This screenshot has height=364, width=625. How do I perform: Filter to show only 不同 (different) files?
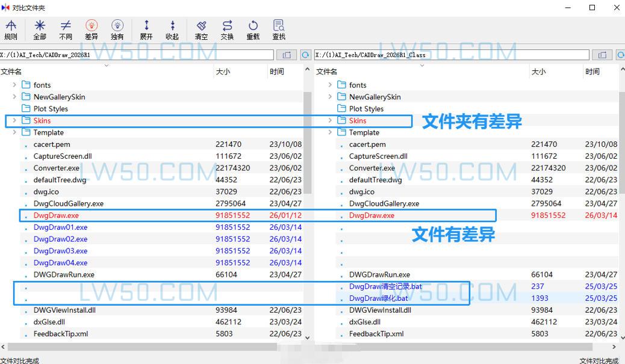pos(65,28)
